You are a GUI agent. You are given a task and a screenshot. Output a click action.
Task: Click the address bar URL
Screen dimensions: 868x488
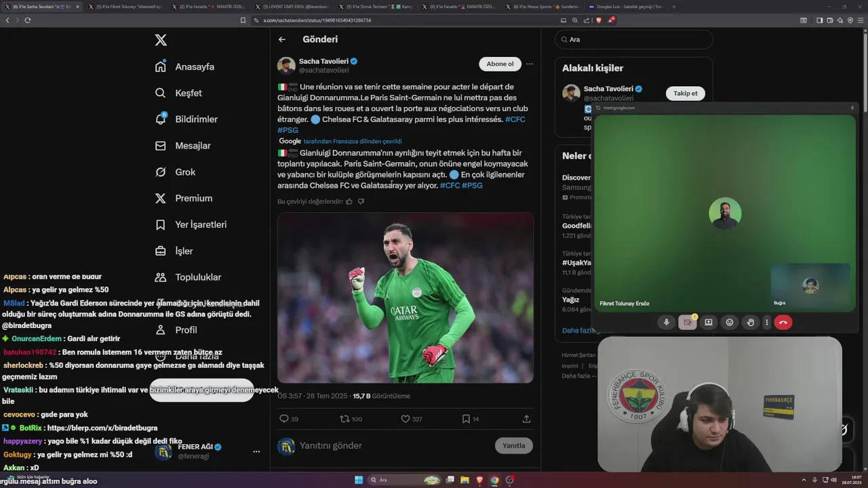pyautogui.click(x=317, y=20)
